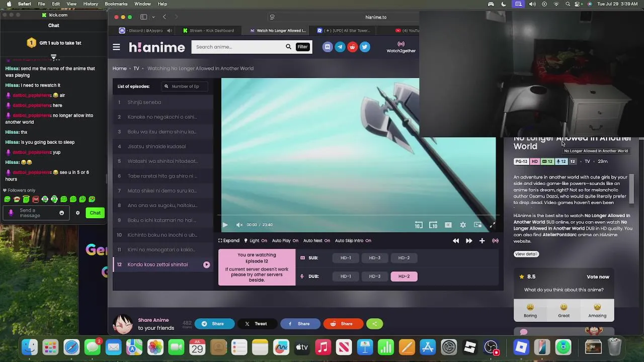Image resolution: width=644 pixels, height=362 pixels.
Task: Select DUB server HD-3
Action: coord(375,276)
